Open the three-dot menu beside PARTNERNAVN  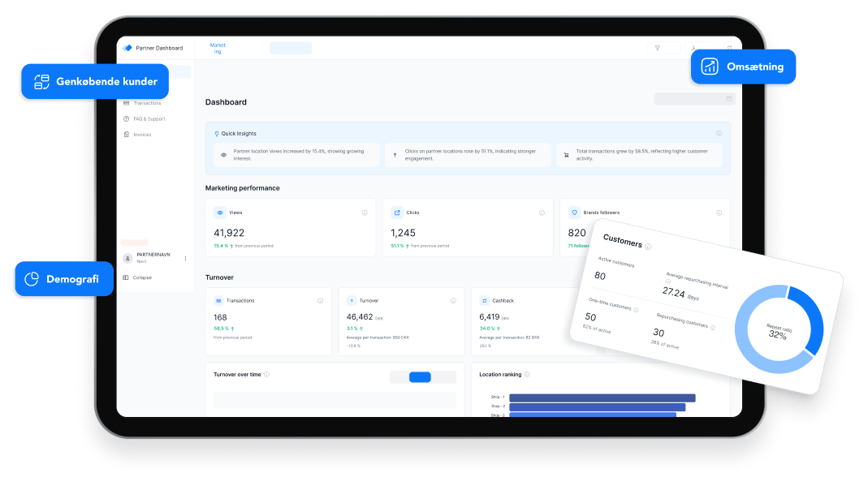click(x=185, y=258)
